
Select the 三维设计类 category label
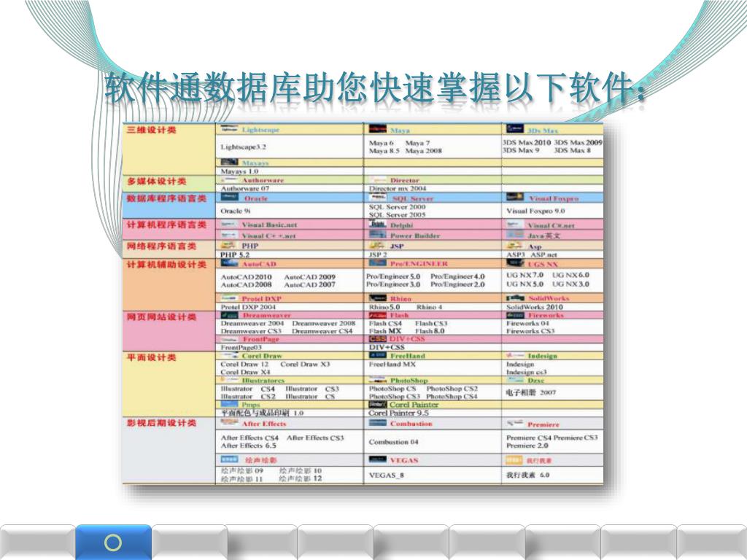(x=151, y=130)
